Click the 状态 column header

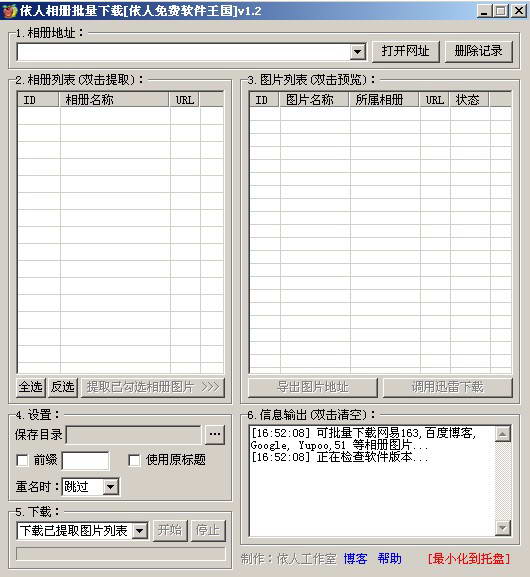(x=470, y=100)
